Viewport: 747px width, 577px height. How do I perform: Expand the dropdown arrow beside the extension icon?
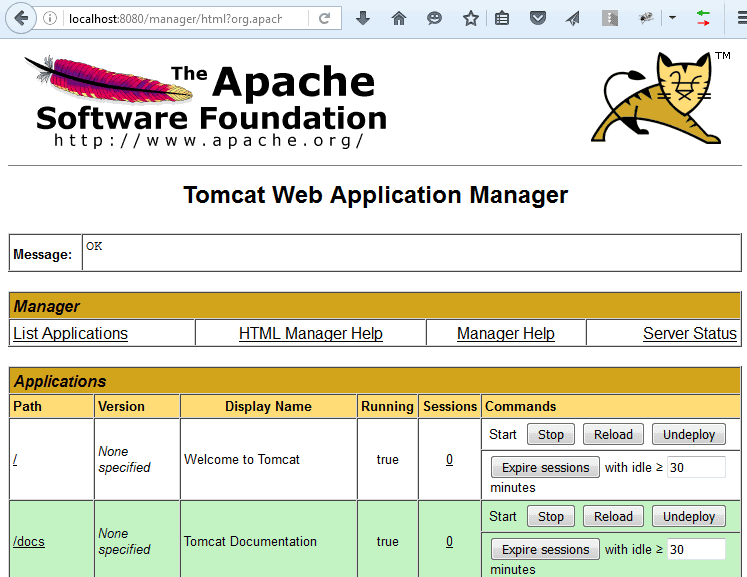[x=672, y=18]
